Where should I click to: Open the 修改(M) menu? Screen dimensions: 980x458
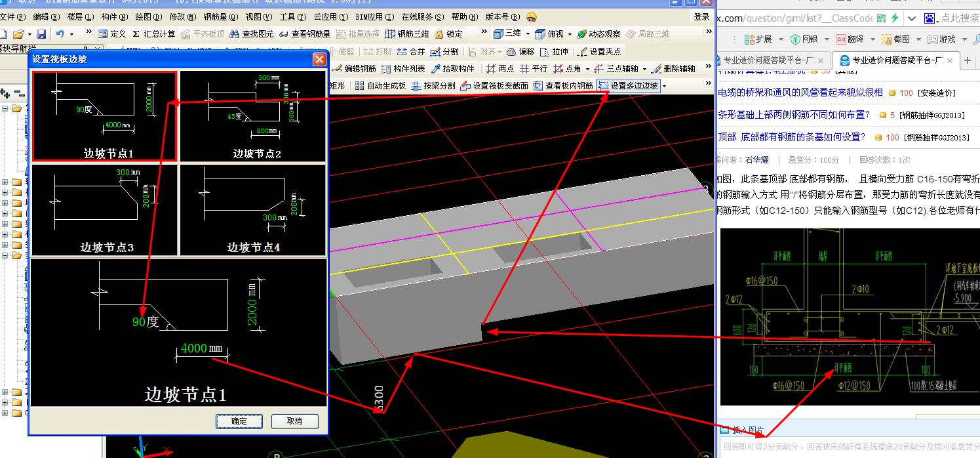tap(182, 17)
